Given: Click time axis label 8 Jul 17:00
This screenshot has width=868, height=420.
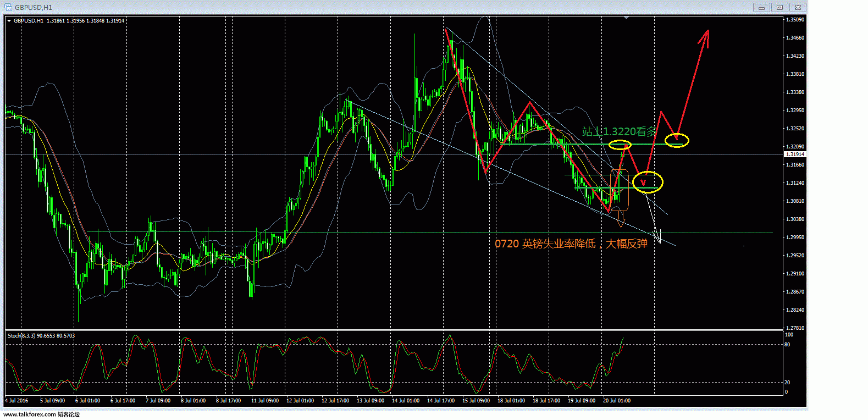Looking at the screenshot, I should (x=228, y=401).
